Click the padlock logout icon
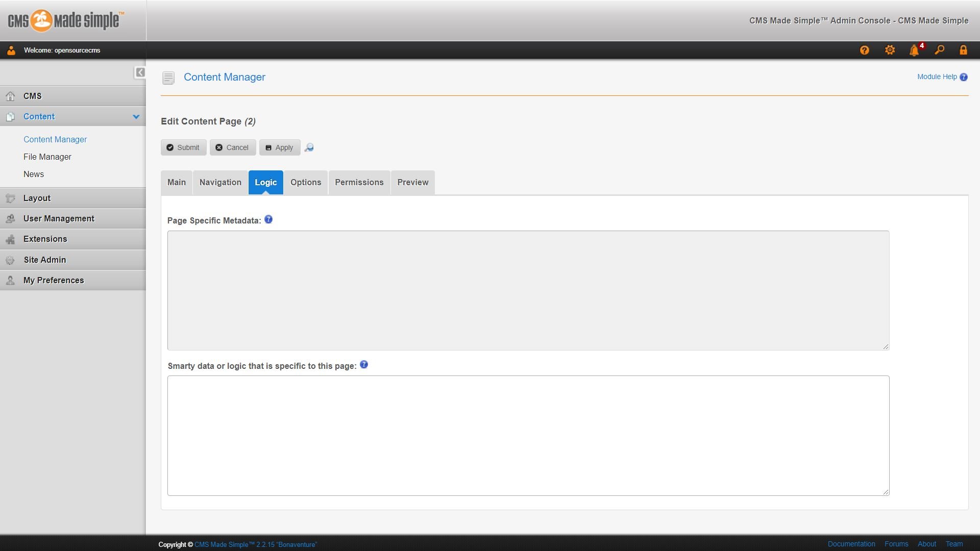980x551 pixels. [963, 50]
